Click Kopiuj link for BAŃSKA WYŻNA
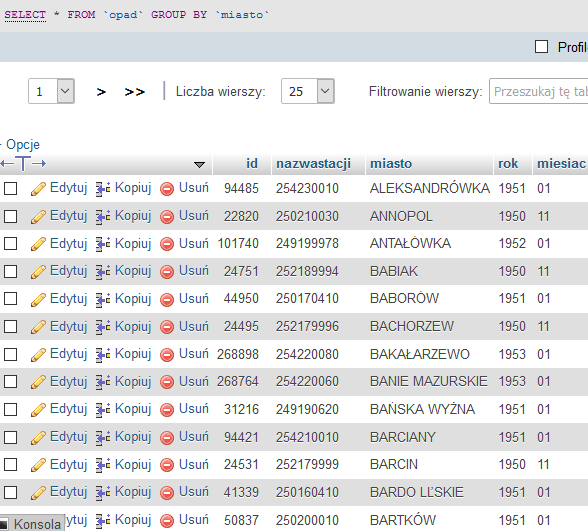 133,409
